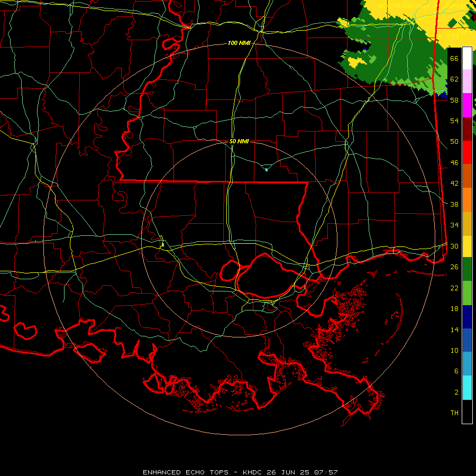Click the "34" legend scale value
Viewport: 476px width, 476px height.
coord(454,225)
